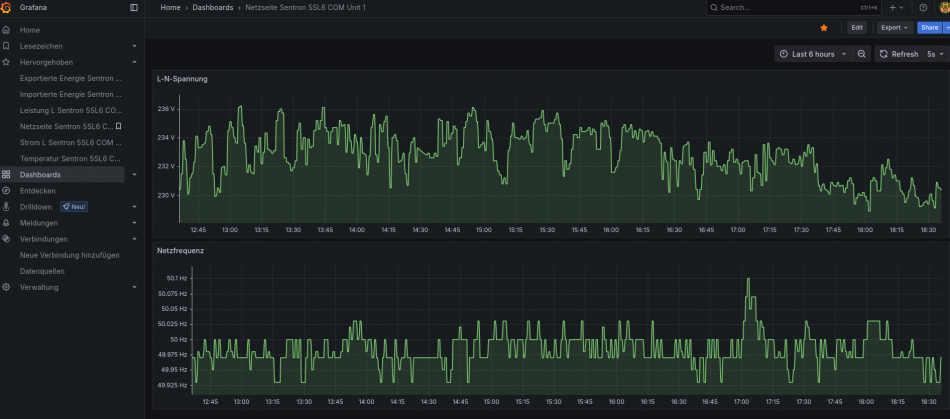The image size is (950, 419).
Task: Select Datenquellen in the sidebar
Action: 42,271
